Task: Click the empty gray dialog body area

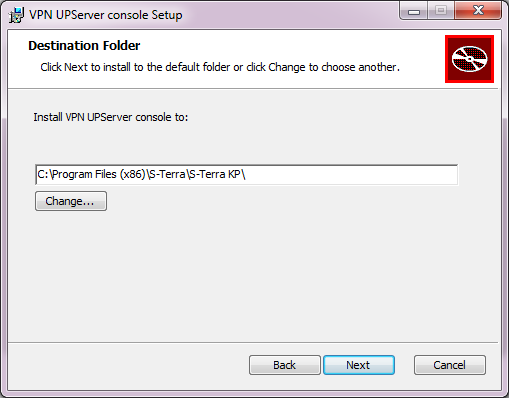Action: tap(253, 273)
